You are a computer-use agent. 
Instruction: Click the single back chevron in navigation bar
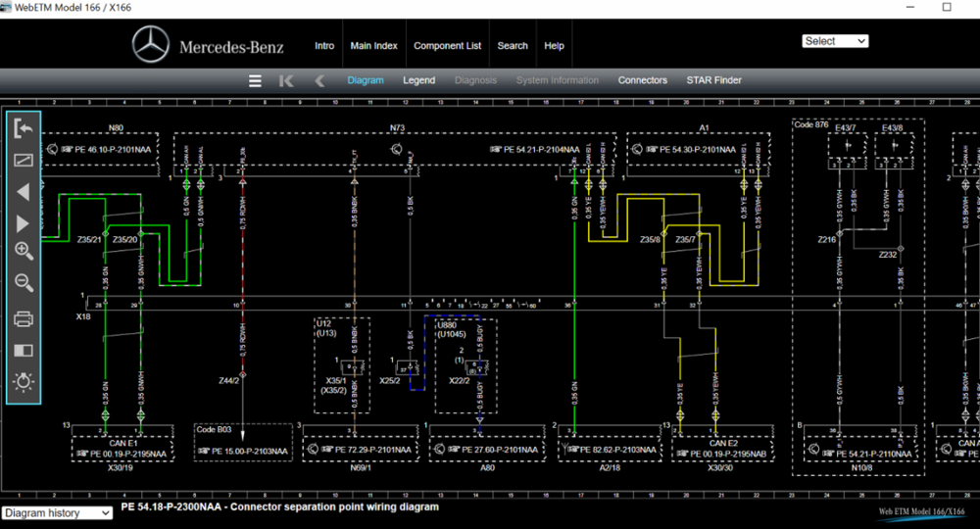[x=319, y=80]
